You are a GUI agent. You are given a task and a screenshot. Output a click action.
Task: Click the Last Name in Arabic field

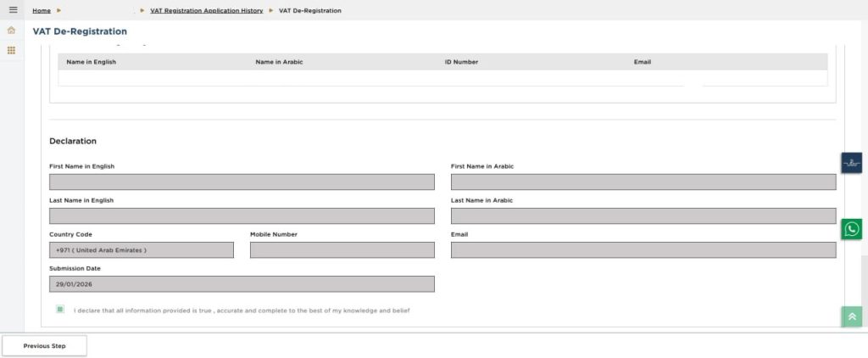point(643,215)
